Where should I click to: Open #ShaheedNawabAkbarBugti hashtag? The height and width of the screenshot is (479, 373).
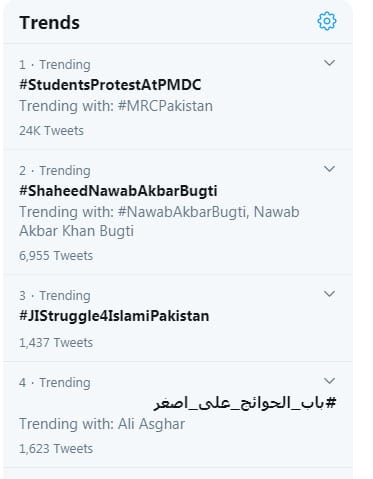118,191
